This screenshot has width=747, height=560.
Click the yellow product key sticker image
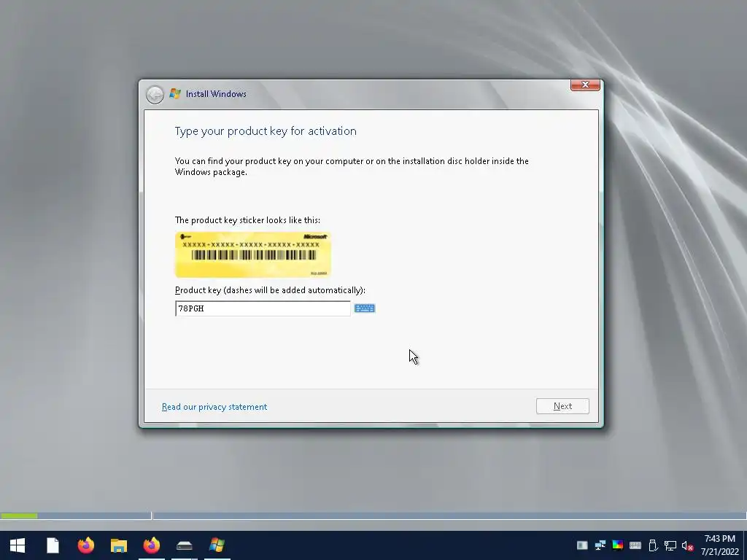(x=253, y=254)
